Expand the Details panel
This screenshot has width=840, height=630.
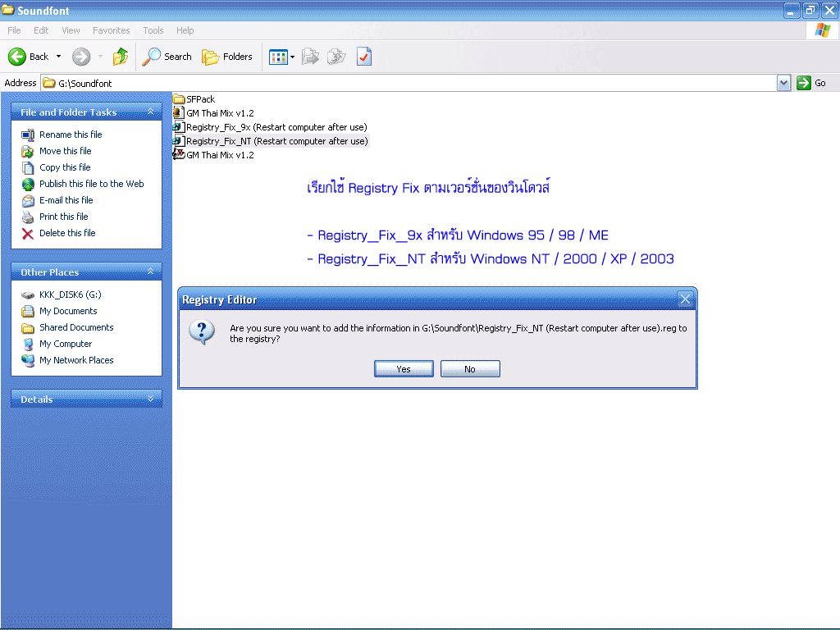pos(151,399)
